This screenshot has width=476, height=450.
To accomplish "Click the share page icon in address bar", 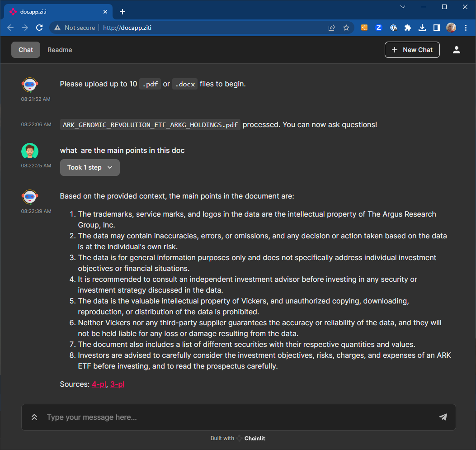I will [x=332, y=28].
